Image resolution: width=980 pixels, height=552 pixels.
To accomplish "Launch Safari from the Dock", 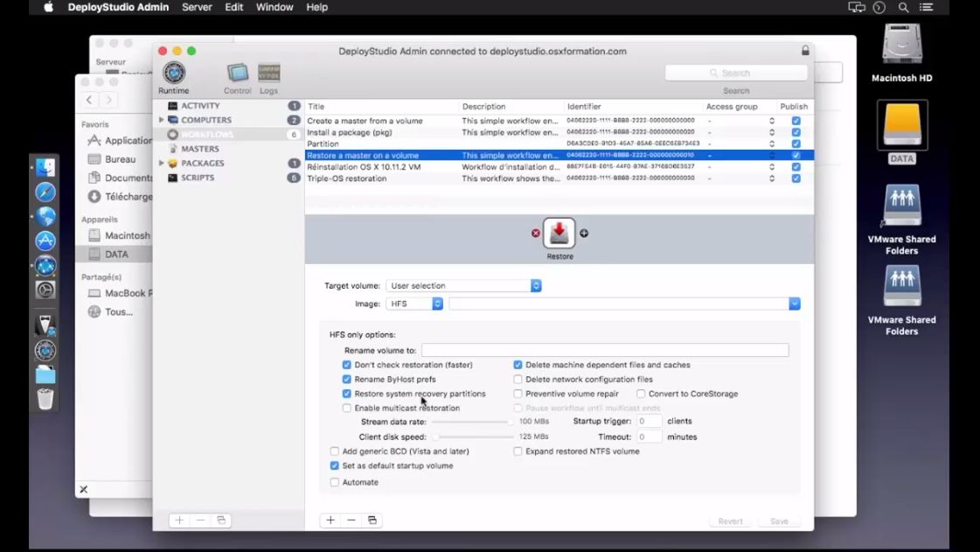I will [x=45, y=192].
